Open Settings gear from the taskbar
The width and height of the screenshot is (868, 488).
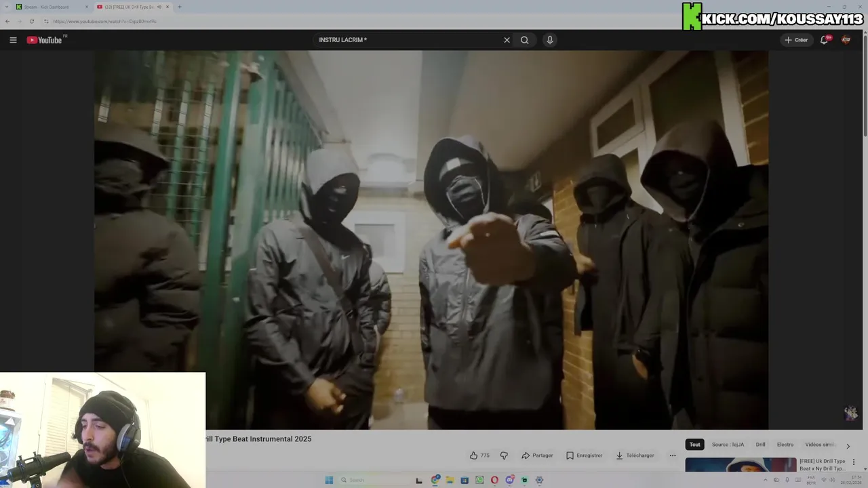pos(539,480)
